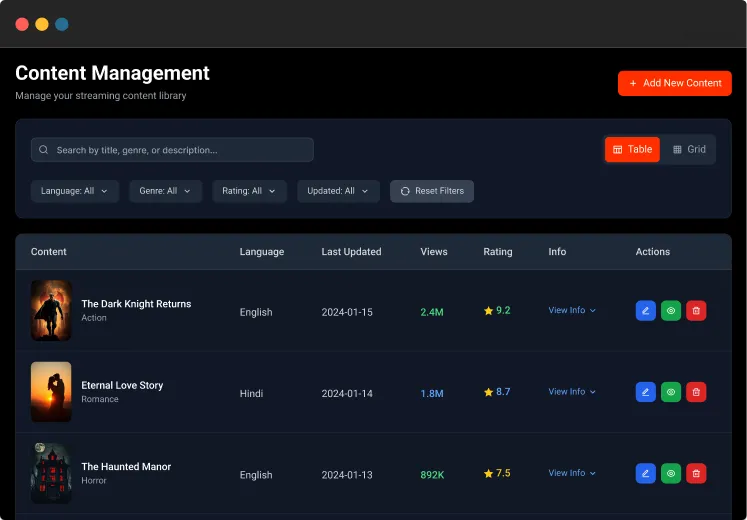This screenshot has height=520, width=747.
Task: Click the star icon beside rating 7.5
Action: coord(488,473)
